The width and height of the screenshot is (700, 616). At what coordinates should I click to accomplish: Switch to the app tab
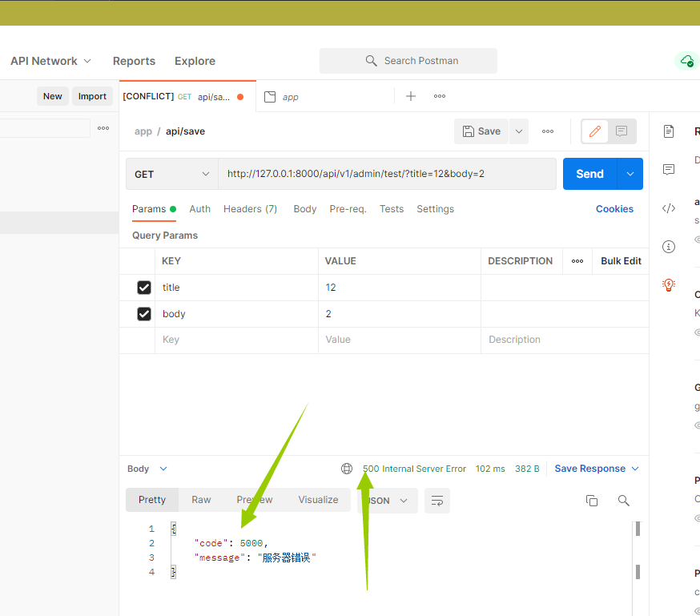click(325, 97)
